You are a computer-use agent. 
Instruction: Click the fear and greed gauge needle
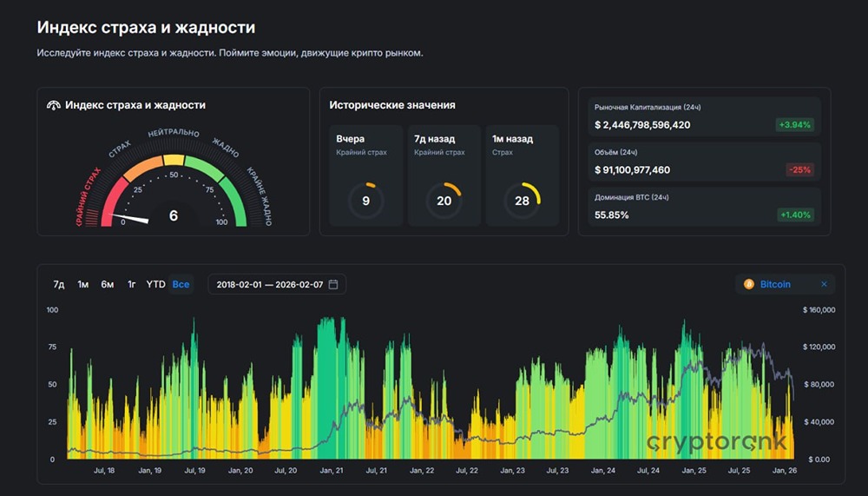click(x=130, y=218)
